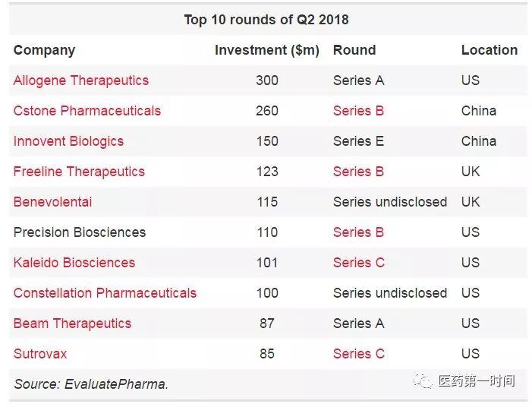
Task: Click Series B link for Freeline Therapeutics
Action: click(358, 172)
